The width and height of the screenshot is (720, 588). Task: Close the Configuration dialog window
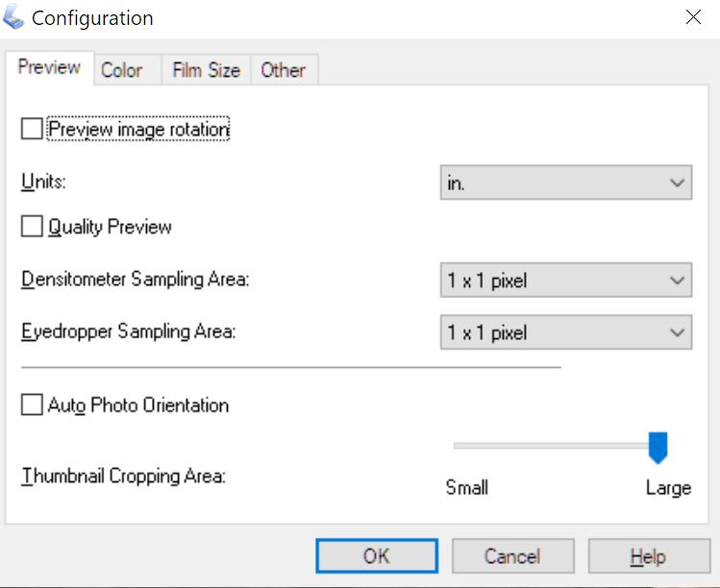pyautogui.click(x=693, y=17)
